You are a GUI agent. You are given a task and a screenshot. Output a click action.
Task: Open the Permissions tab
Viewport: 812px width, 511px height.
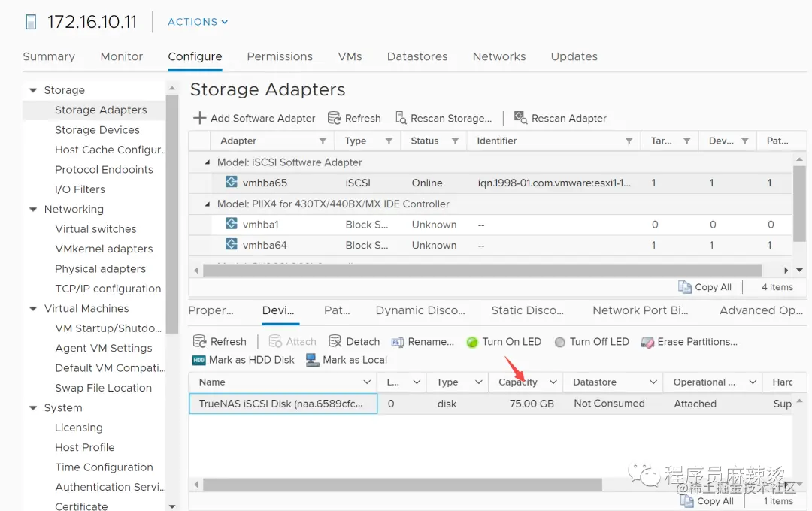click(280, 56)
